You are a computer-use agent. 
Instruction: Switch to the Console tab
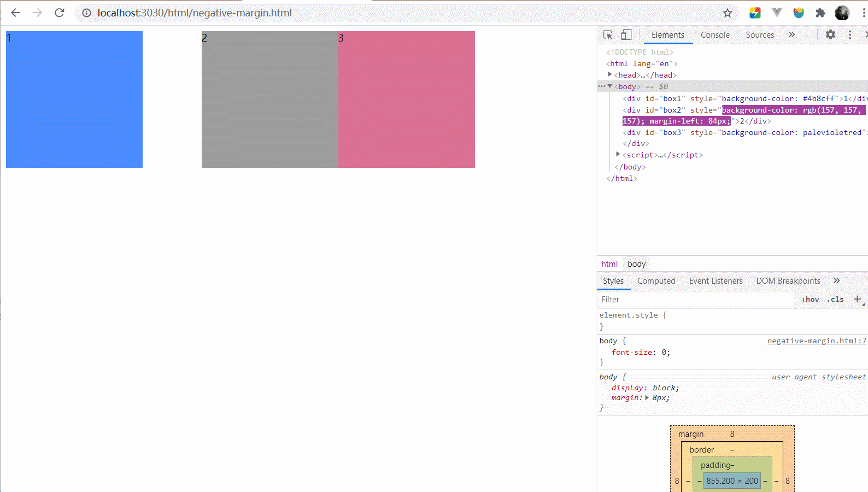715,34
